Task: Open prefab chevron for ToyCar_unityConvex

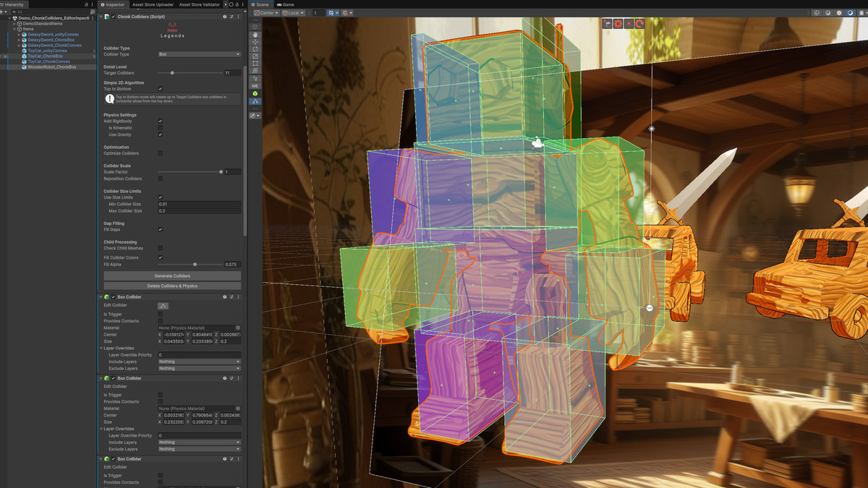Action: pyautogui.click(x=93, y=51)
